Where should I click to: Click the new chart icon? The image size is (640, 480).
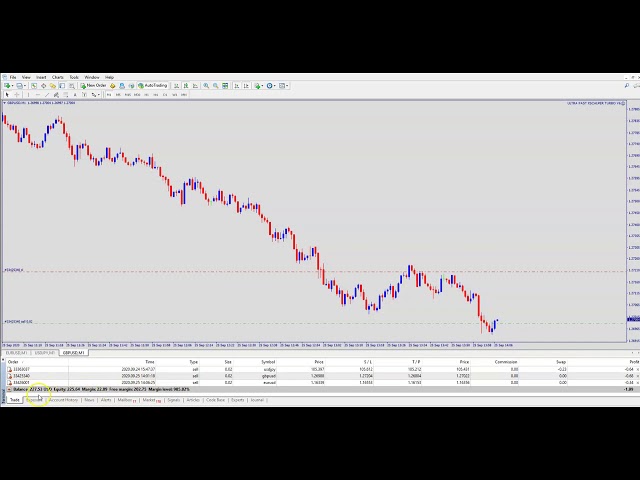click(x=6, y=86)
